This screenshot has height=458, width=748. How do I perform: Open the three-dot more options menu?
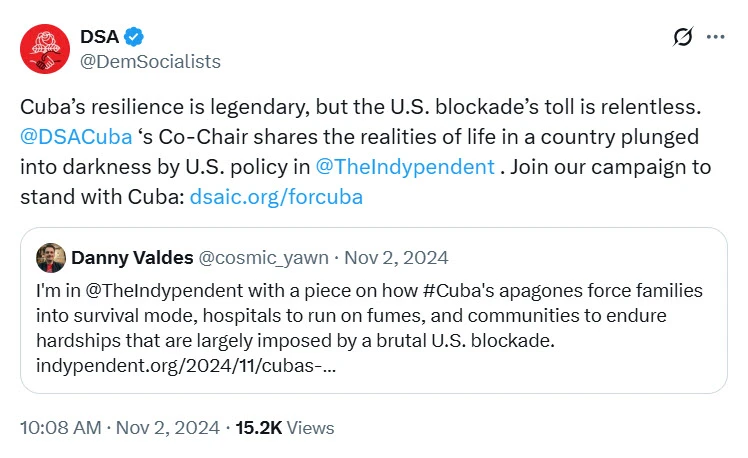coord(715,37)
